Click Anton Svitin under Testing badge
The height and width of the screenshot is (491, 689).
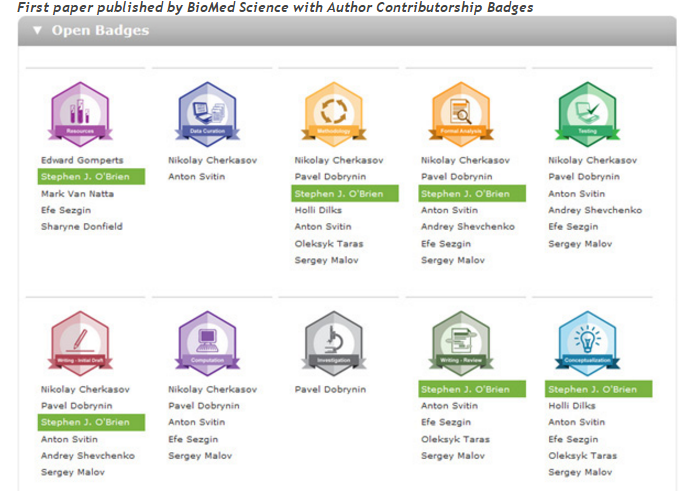point(577,193)
